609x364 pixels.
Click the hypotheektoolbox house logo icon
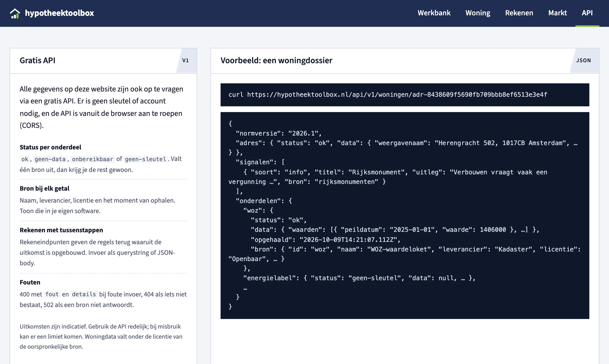coord(15,13)
